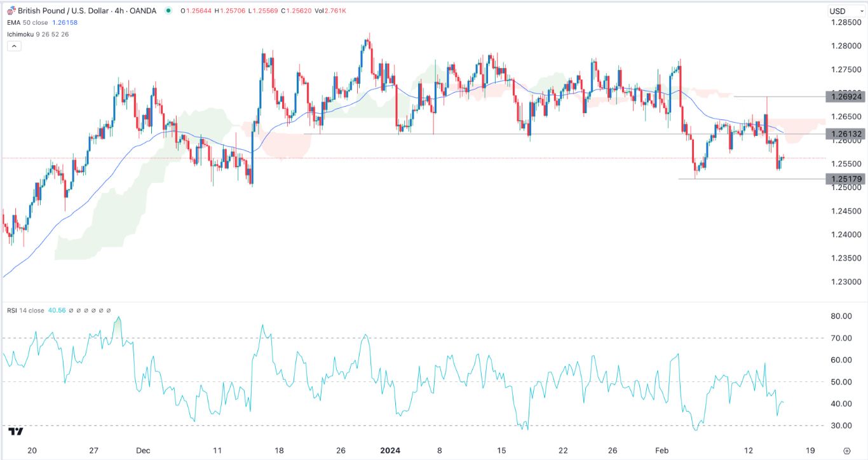Click the GBP/USD pair flag icon

(12, 11)
